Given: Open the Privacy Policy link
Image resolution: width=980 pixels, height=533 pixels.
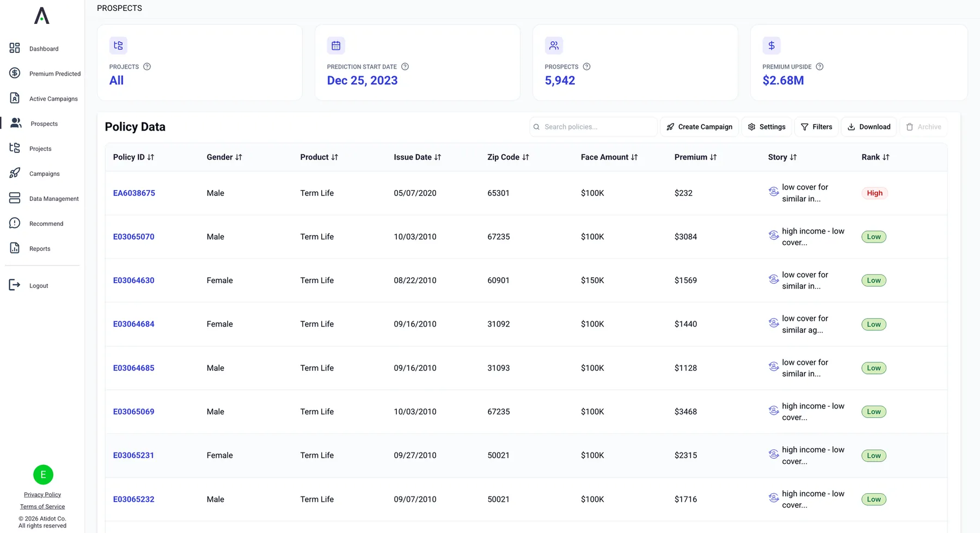Looking at the screenshot, I should click(42, 494).
